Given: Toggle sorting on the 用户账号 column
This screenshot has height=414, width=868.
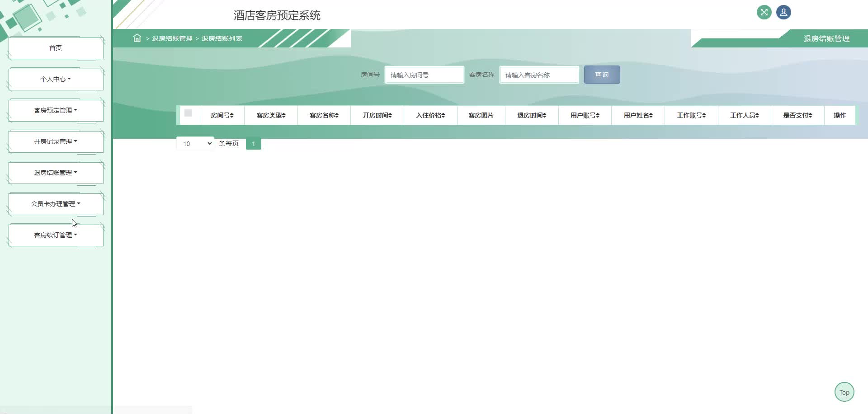Looking at the screenshot, I should pyautogui.click(x=585, y=115).
